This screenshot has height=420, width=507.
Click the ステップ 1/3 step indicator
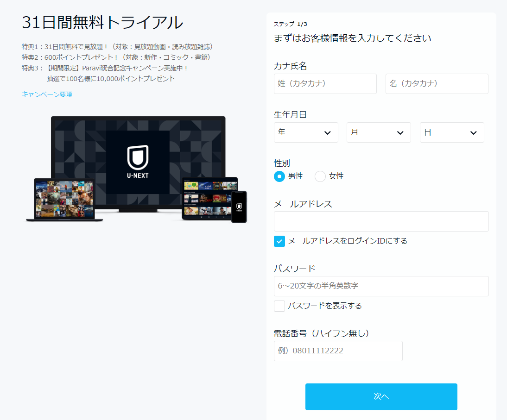pos(290,24)
